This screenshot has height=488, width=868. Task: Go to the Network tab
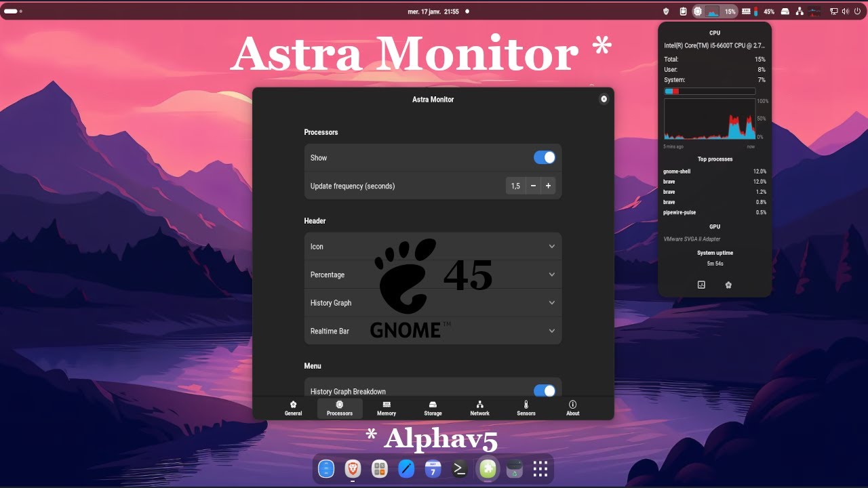coord(479,408)
